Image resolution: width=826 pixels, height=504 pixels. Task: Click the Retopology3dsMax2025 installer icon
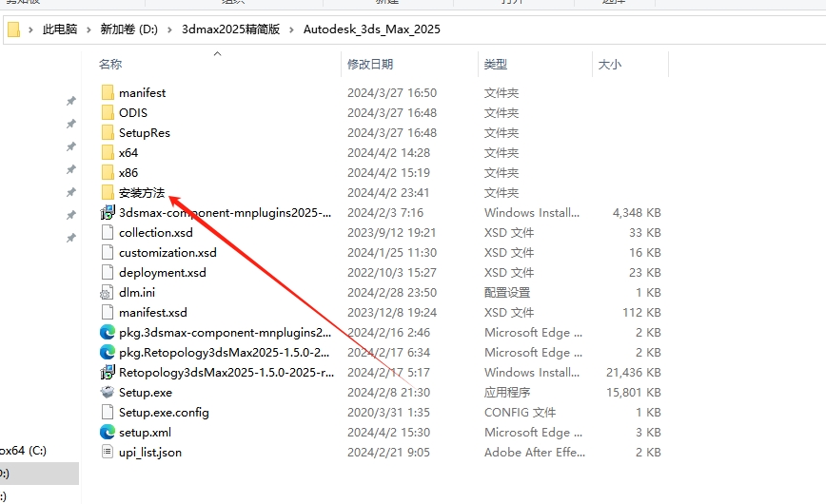pos(108,373)
